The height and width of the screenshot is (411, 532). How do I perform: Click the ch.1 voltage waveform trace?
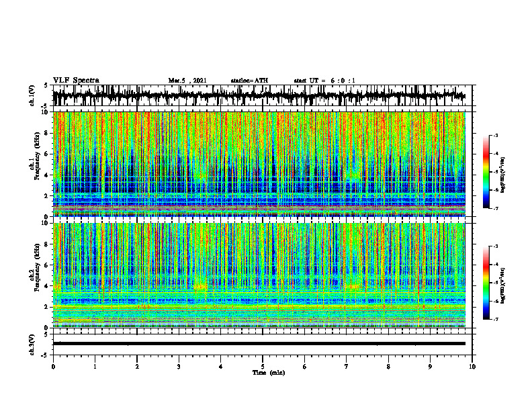click(x=259, y=95)
